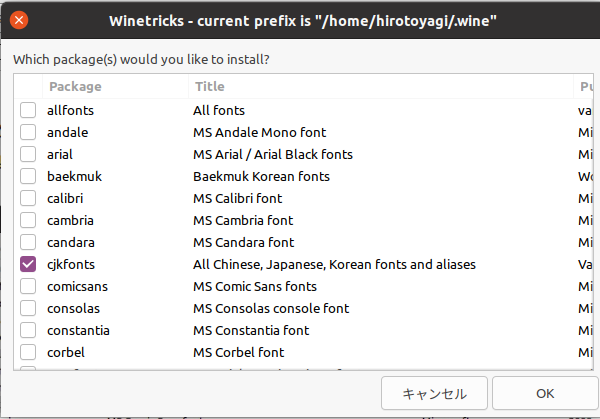
Task: Select the 'consolas' package name
Action: 73,308
